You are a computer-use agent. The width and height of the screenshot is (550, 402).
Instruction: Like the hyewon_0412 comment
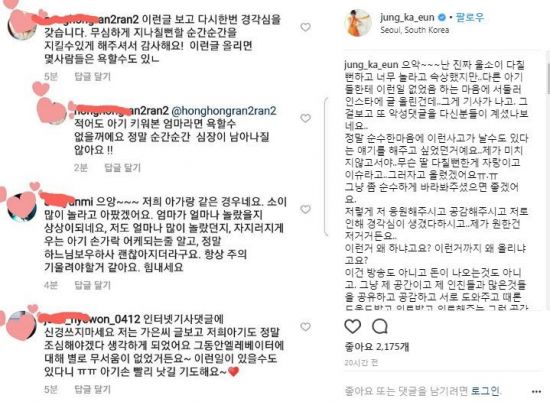pyautogui.click(x=306, y=327)
